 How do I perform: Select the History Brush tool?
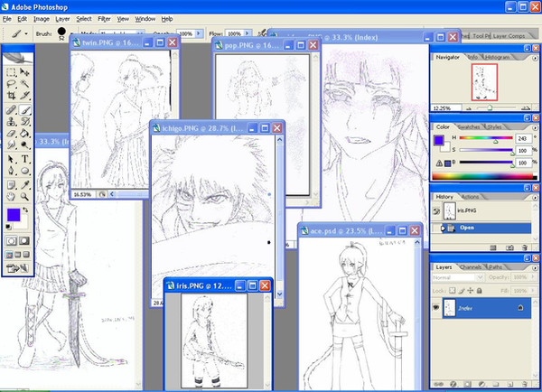click(24, 122)
